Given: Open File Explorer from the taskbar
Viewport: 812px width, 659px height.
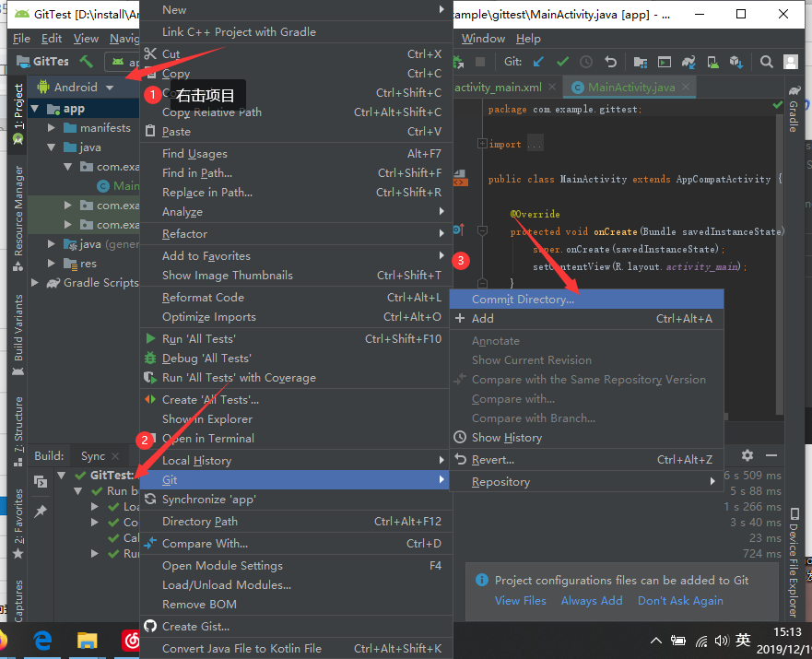Looking at the screenshot, I should 88,641.
